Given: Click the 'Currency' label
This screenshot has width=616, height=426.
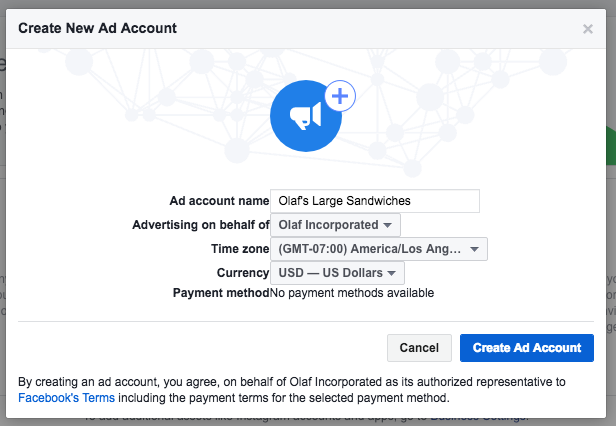Looking at the screenshot, I should [x=243, y=273].
